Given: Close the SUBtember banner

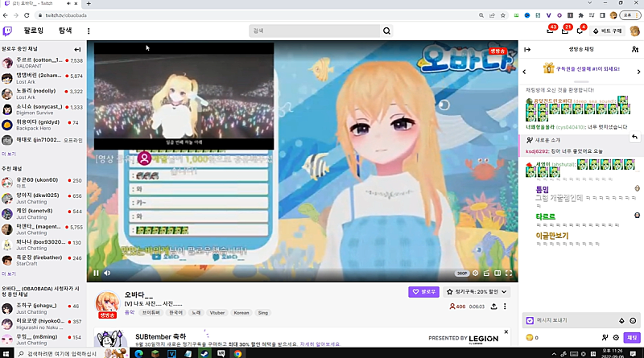Looking at the screenshot, I should coord(506,331).
